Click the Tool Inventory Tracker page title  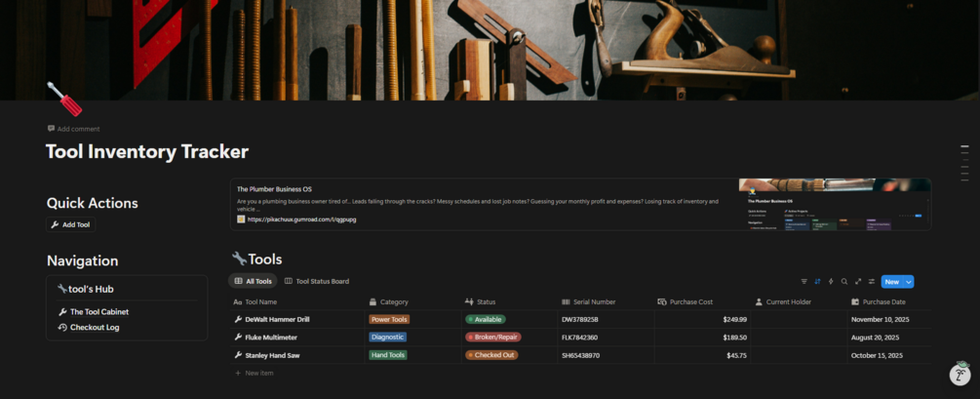pos(147,152)
